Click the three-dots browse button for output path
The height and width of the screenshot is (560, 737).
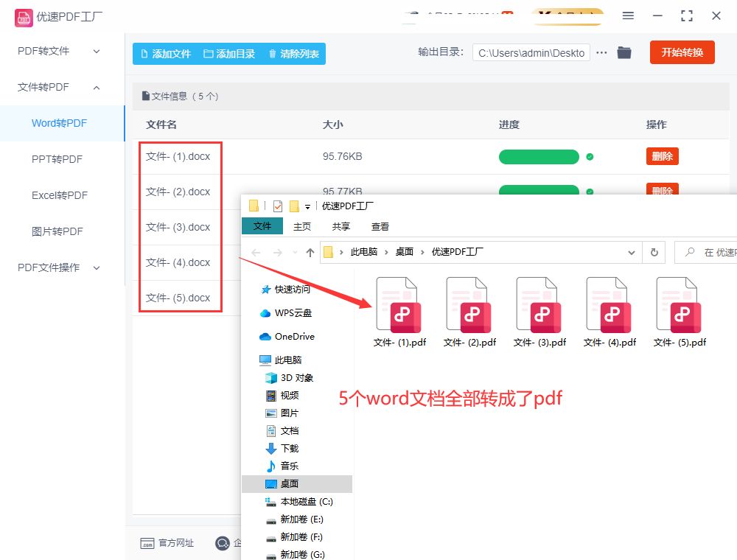[601, 52]
